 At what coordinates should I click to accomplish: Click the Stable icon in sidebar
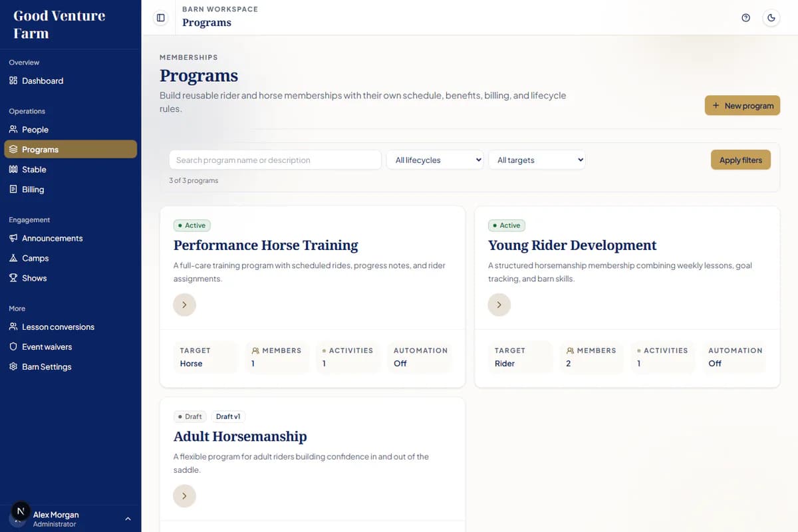coord(13,170)
